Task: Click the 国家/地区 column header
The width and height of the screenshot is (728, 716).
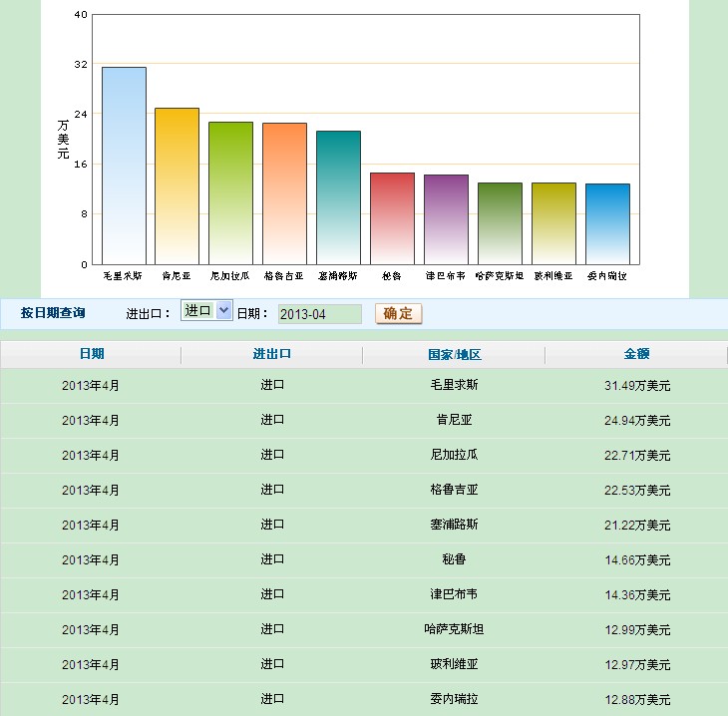Action: click(454, 354)
